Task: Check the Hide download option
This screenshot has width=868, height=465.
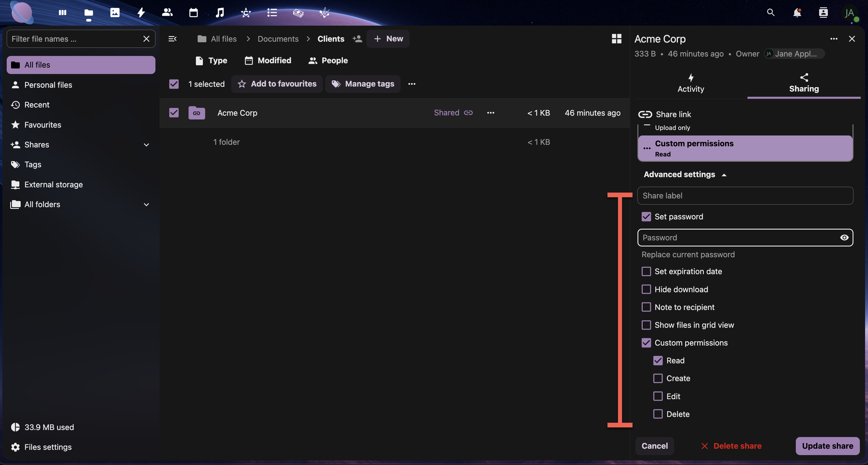Action: pyautogui.click(x=646, y=289)
